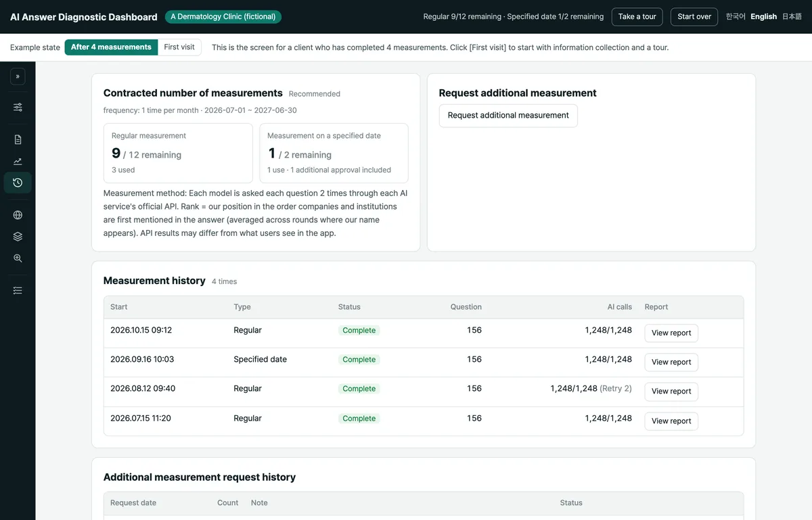Switch language to 日本語
The image size is (812, 520).
(x=792, y=17)
